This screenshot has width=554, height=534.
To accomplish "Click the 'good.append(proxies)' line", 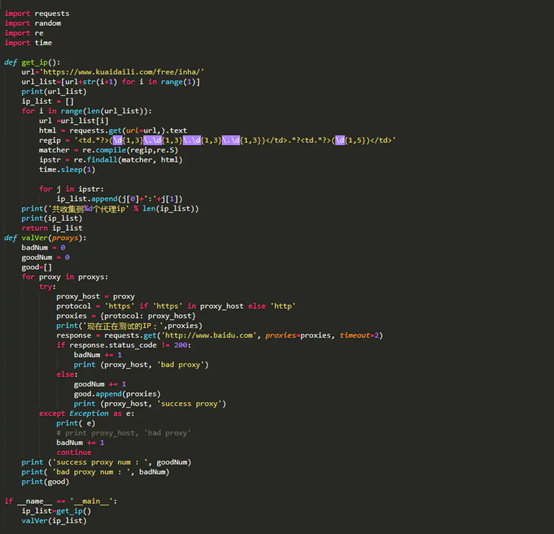I will [x=117, y=394].
